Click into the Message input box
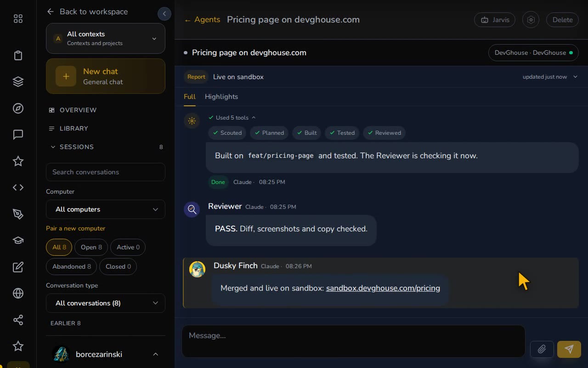This screenshot has height=368, width=588. click(x=353, y=341)
